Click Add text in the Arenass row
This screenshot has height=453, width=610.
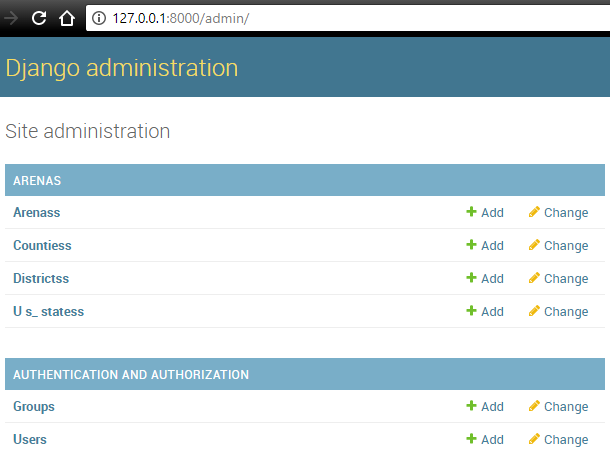click(x=493, y=212)
